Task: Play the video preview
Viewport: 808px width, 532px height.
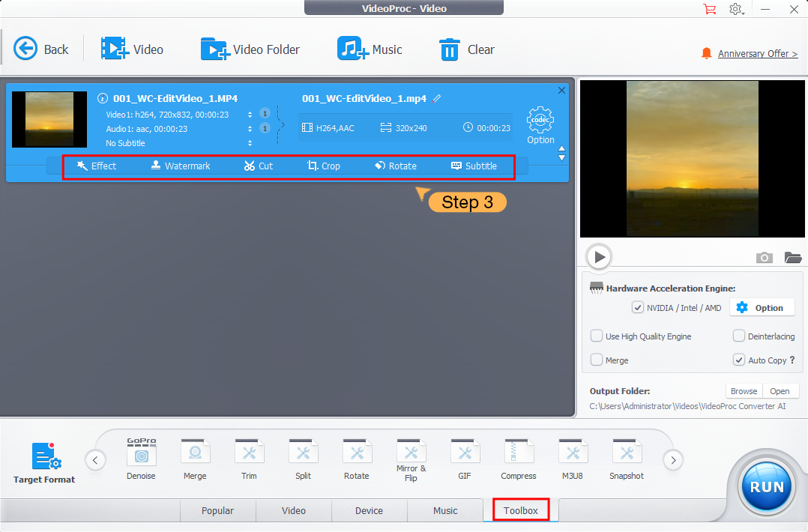Action: 599,256
